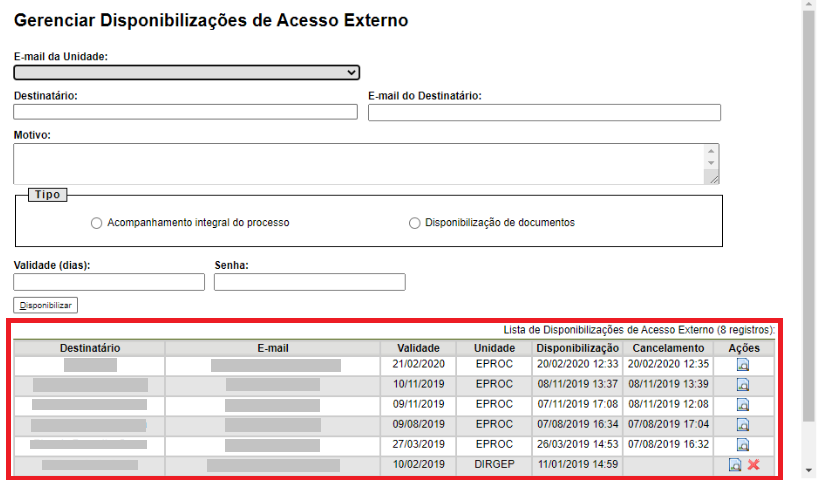
Task: Click the Motivo textarea scroll down arrow
Action: [711, 163]
